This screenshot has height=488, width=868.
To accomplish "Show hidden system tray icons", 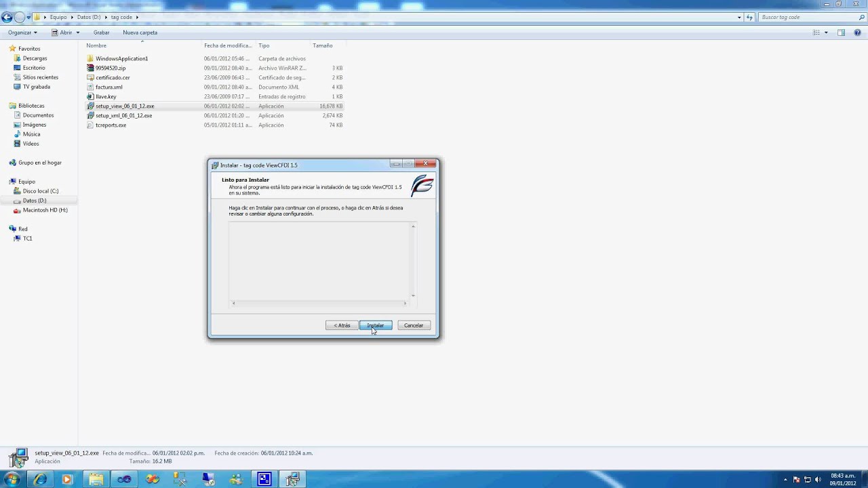I will coord(785,479).
